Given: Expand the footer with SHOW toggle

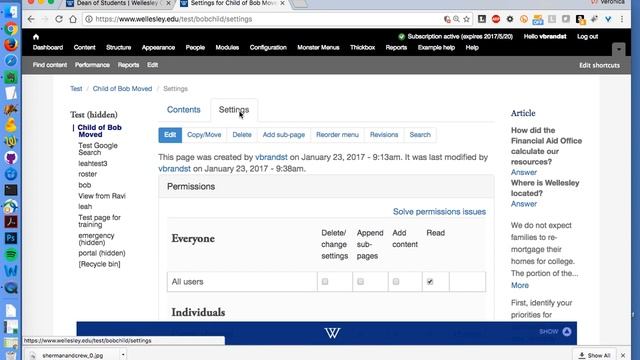Looking at the screenshot, I should pyautogui.click(x=555, y=331).
